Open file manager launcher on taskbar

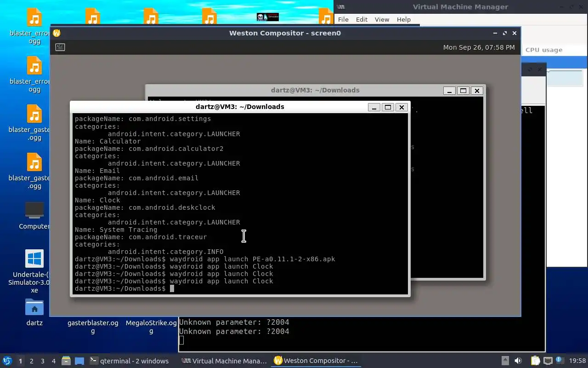66,361
